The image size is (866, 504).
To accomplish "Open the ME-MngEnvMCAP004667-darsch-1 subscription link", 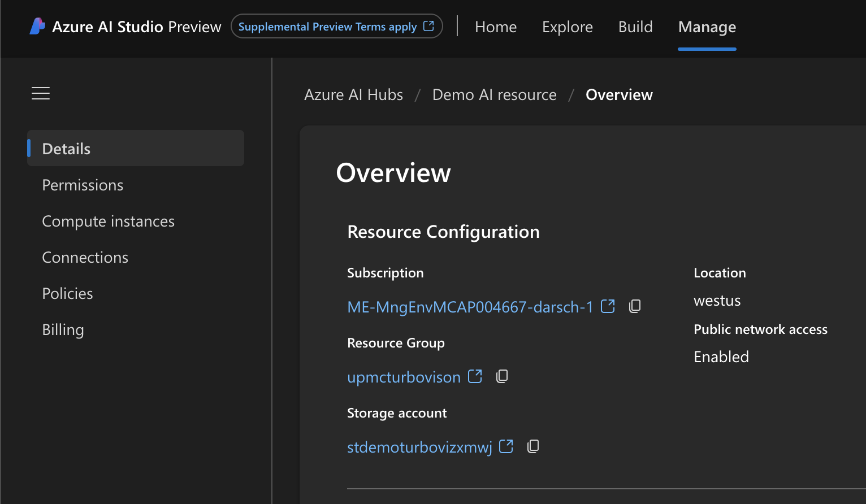I will [x=470, y=307].
